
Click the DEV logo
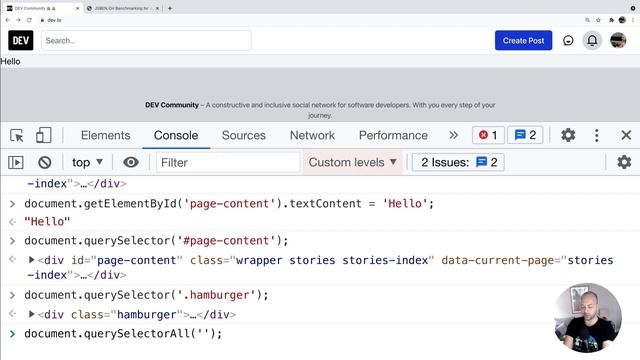tap(20, 40)
